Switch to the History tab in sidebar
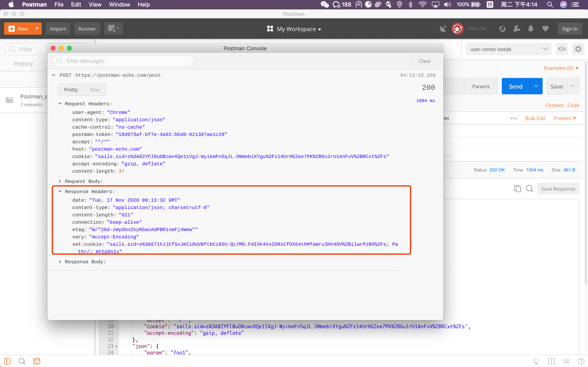This screenshot has width=588, height=367. (x=23, y=64)
